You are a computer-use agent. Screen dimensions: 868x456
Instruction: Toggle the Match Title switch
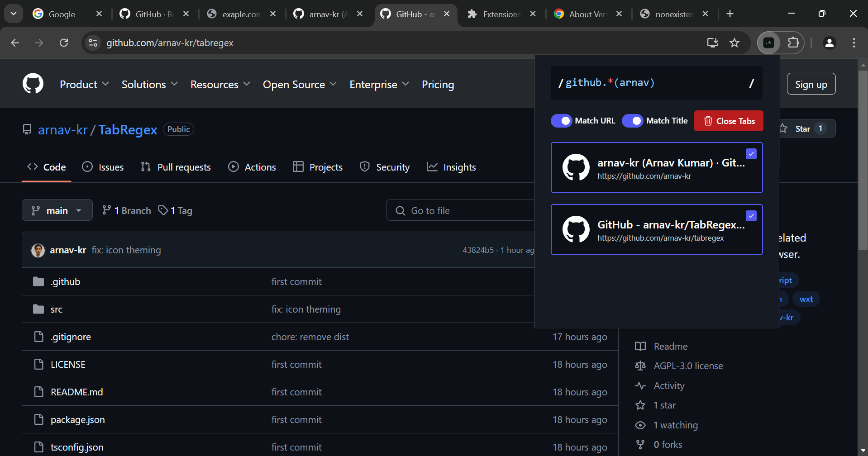pyautogui.click(x=633, y=121)
